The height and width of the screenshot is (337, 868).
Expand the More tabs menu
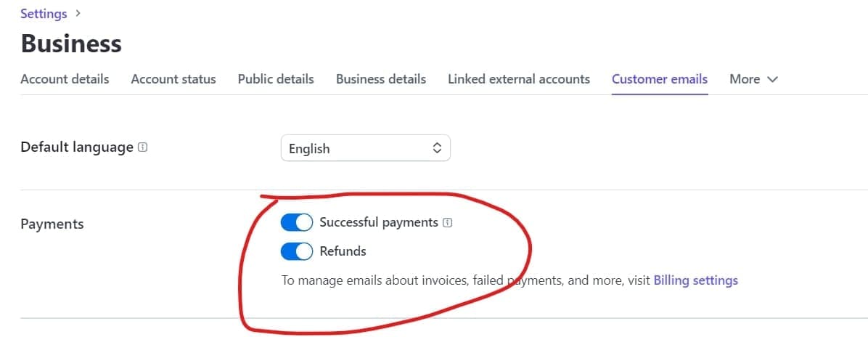coord(753,79)
